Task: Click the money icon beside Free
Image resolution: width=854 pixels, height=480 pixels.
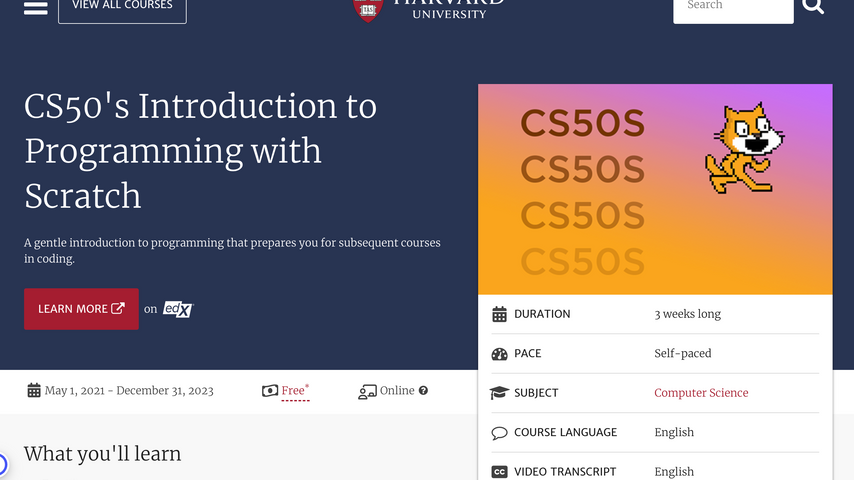Action: (x=270, y=391)
